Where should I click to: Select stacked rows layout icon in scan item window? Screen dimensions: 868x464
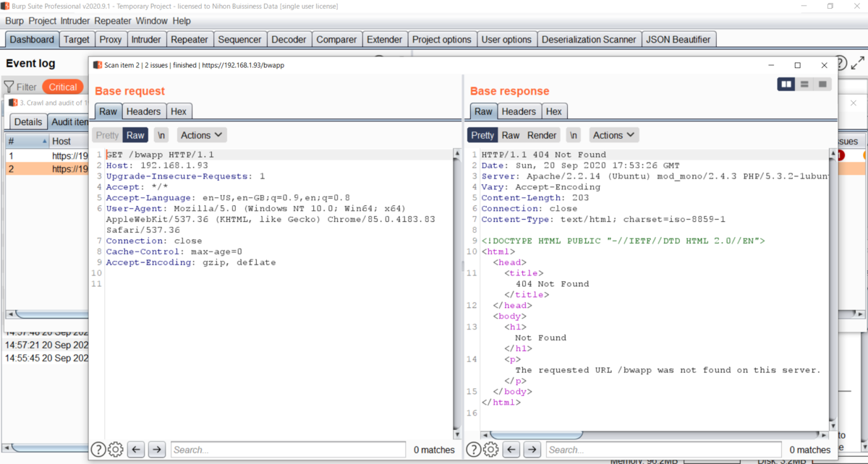pyautogui.click(x=804, y=85)
